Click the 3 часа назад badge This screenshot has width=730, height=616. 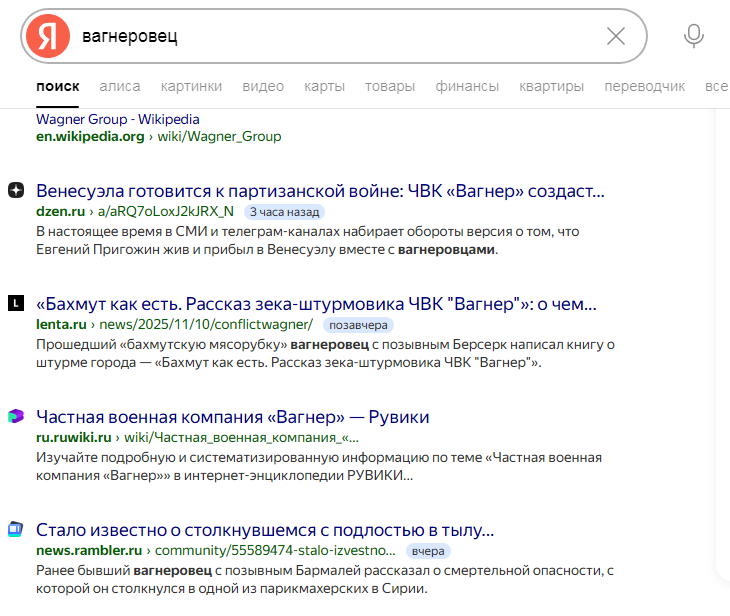pyautogui.click(x=284, y=212)
